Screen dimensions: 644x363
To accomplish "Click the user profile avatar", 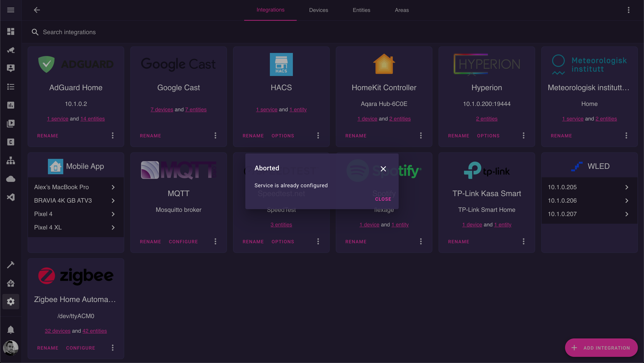I will (x=11, y=348).
